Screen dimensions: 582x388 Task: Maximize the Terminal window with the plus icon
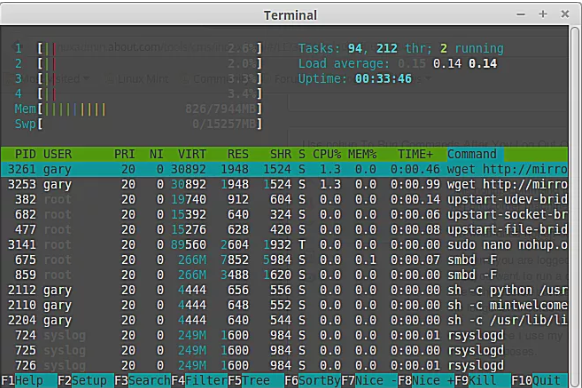(x=543, y=14)
